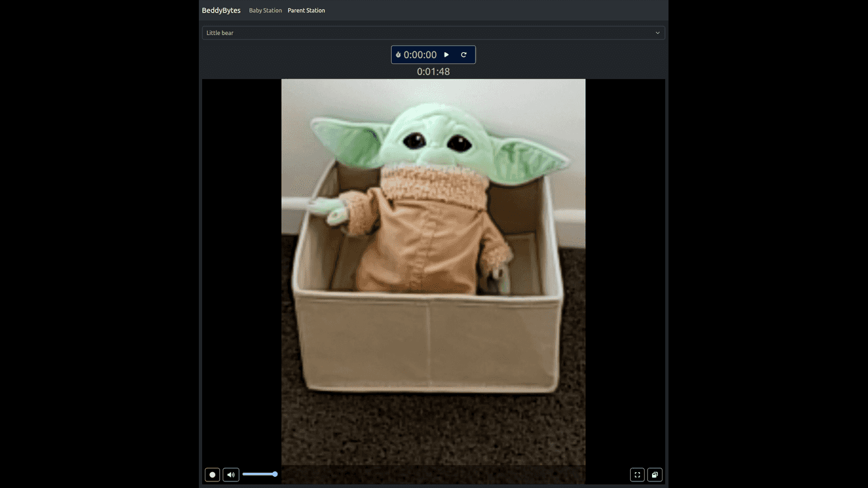This screenshot has width=868, height=488.
Task: Click the stopwatch icon in the timer widget
Action: 397,54
